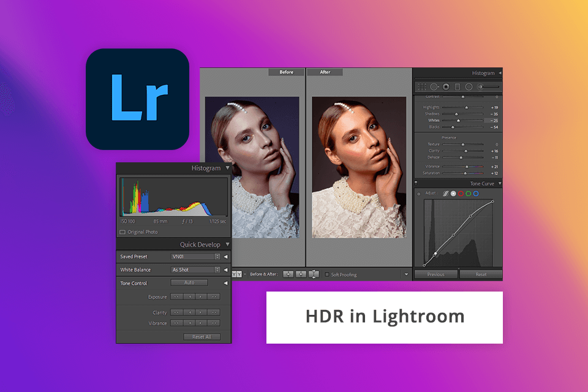This screenshot has height=392, width=588.
Task: Click the Before/After YY view icon
Action: point(237,274)
